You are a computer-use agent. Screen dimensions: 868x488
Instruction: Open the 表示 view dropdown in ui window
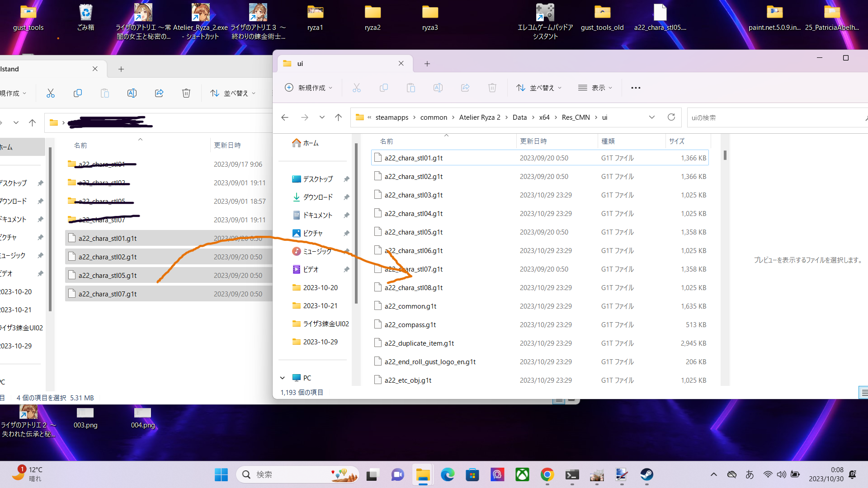click(595, 88)
